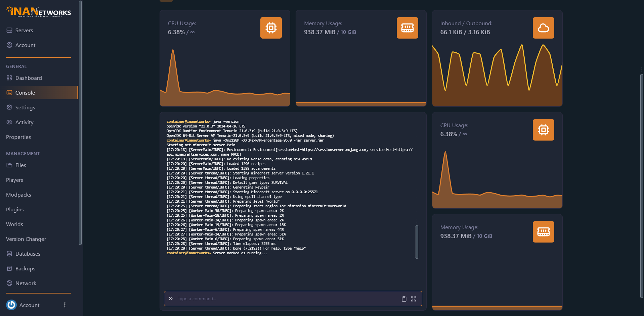Image resolution: width=644 pixels, height=316 pixels.
Task: Navigate to Version Changer
Action: point(26,239)
